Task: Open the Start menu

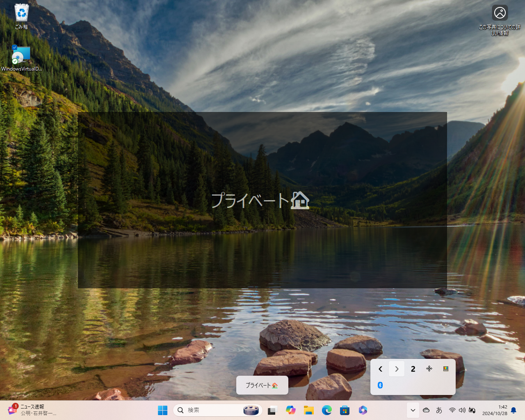Action: click(163, 410)
